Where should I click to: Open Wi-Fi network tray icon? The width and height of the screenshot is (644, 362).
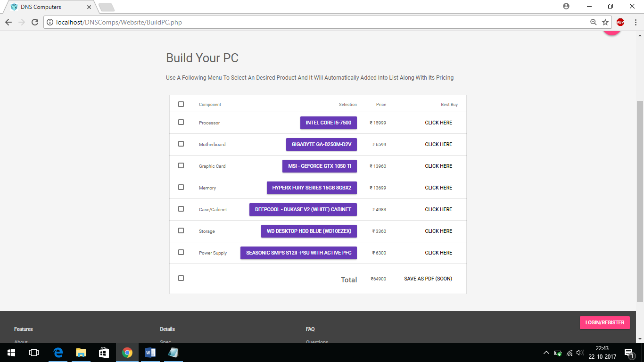570,353
